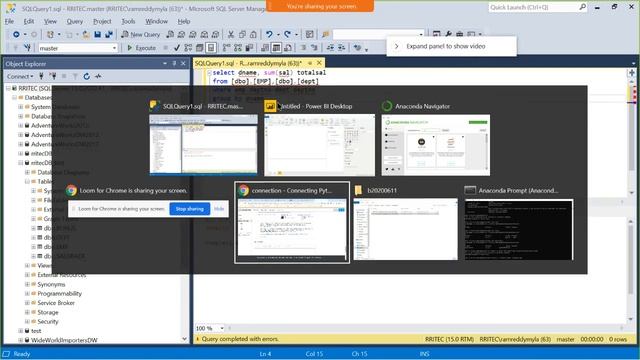Expand the WideWorldImportersDW database node
The height and width of the screenshot is (360, 640).
(20, 340)
